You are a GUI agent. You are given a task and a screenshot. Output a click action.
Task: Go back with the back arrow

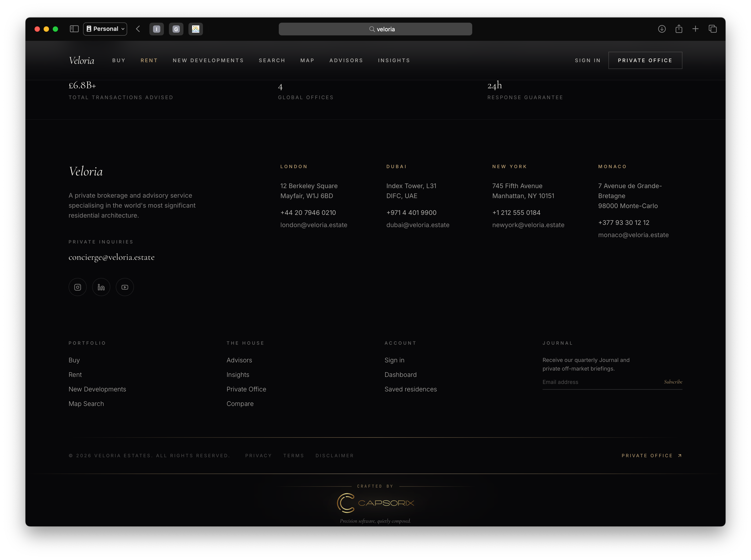pyautogui.click(x=138, y=29)
